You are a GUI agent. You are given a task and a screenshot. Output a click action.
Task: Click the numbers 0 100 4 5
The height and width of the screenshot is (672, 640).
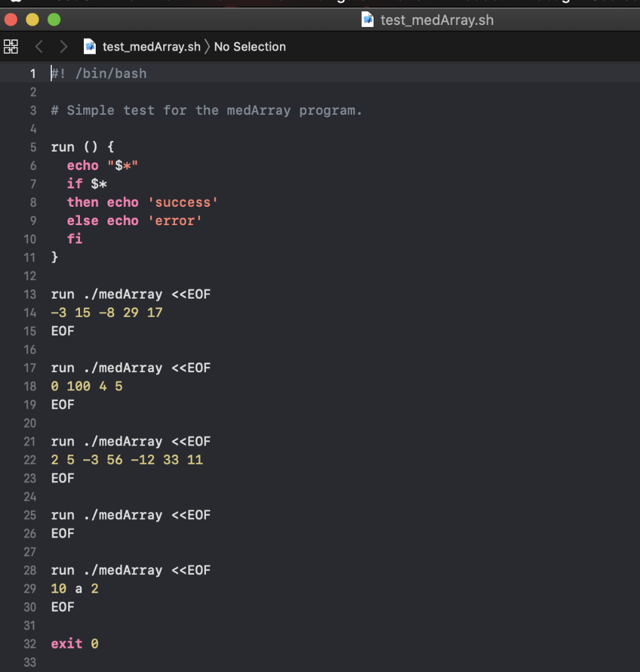pos(87,386)
